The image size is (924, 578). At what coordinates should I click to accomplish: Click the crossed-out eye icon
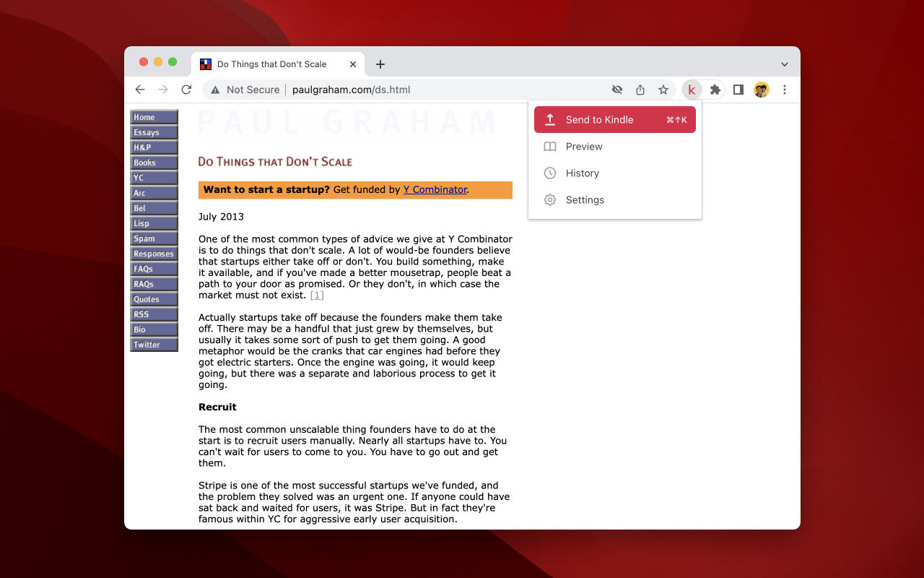[617, 90]
